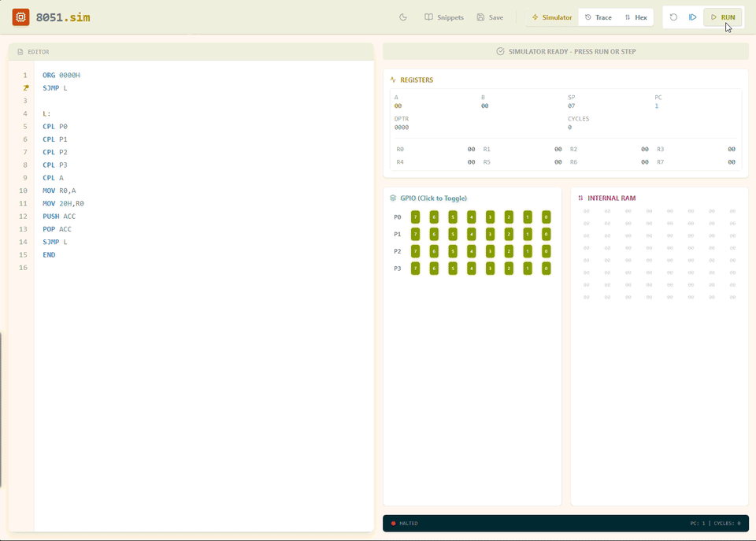The image size is (756, 541).
Task: Select the Simulator tab
Action: point(552,17)
